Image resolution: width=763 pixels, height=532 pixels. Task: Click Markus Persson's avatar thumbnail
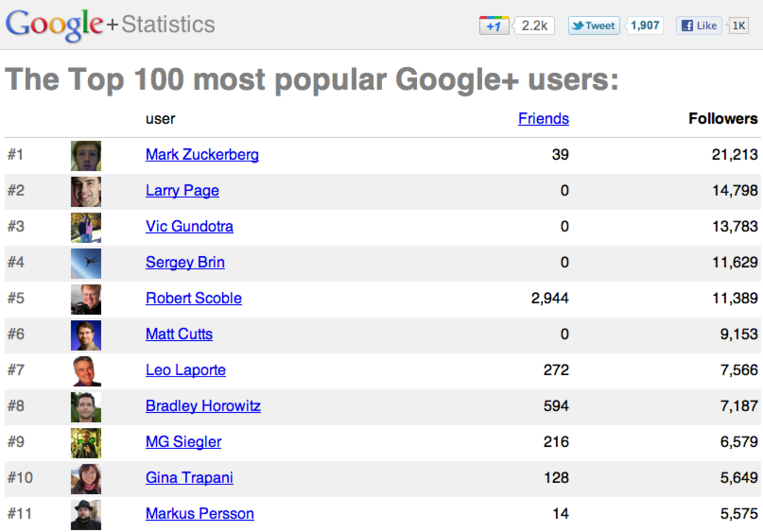(86, 515)
